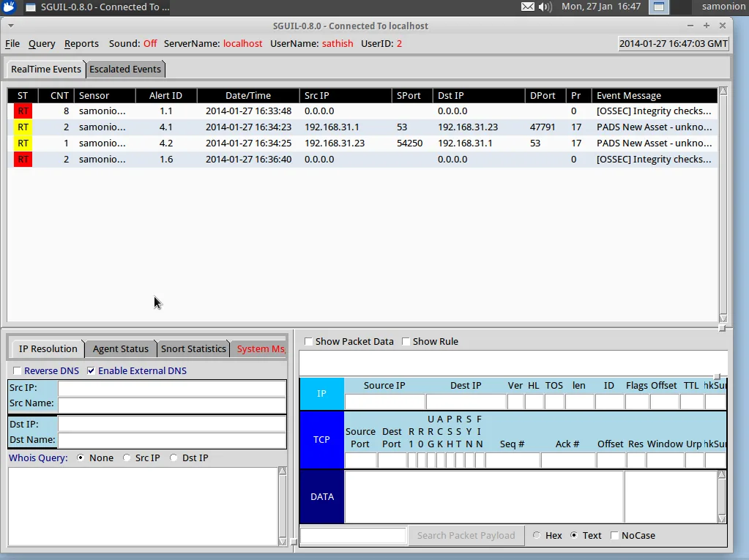This screenshot has height=560, width=749.
Task: Click the samonion user label in panel
Action: click(x=723, y=7)
